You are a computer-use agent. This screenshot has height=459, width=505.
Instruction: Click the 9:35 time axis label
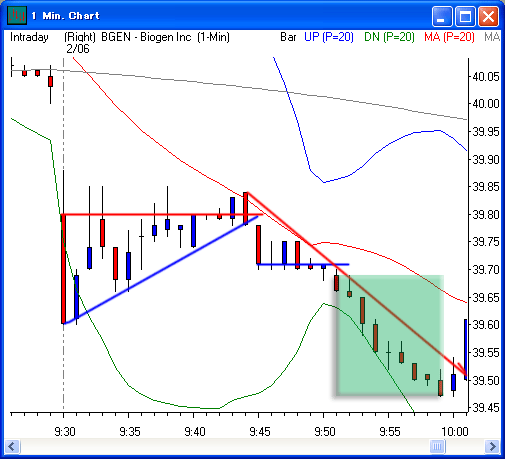point(130,432)
